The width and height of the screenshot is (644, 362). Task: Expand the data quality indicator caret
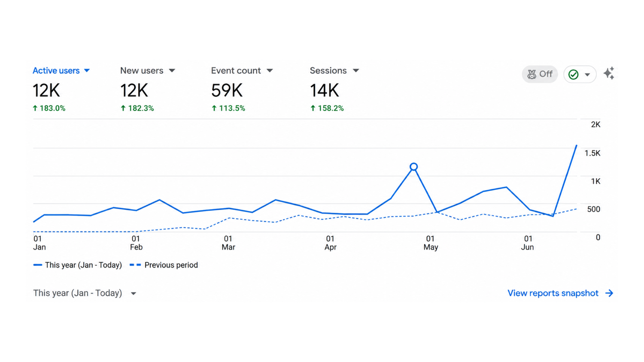click(587, 75)
